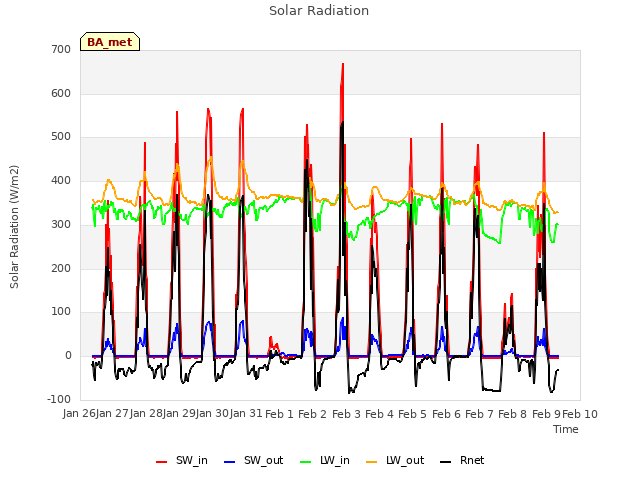The image size is (640, 480).
Task: Click the highest SW_in peak on Feb 3
Action: (343, 64)
